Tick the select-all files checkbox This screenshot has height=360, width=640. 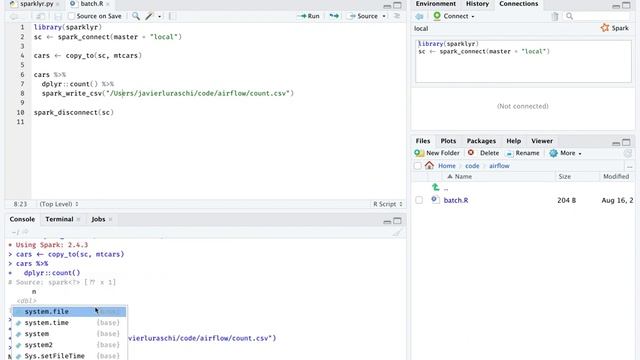click(x=418, y=166)
